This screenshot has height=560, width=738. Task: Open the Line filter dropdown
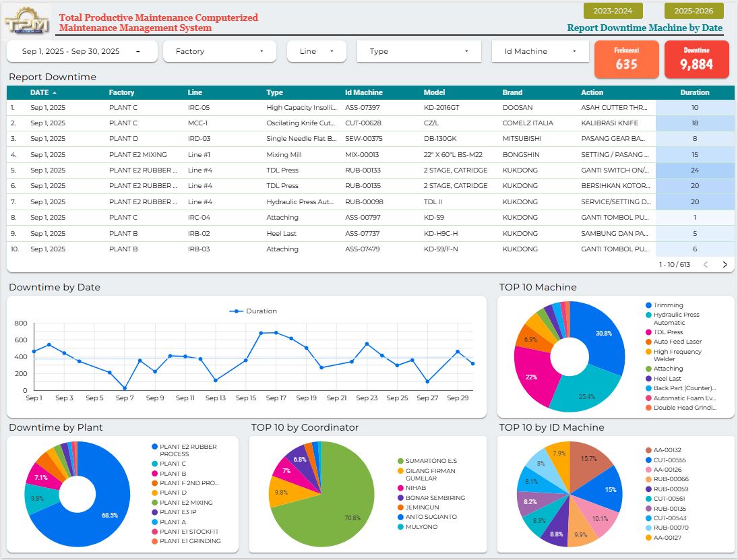click(316, 51)
